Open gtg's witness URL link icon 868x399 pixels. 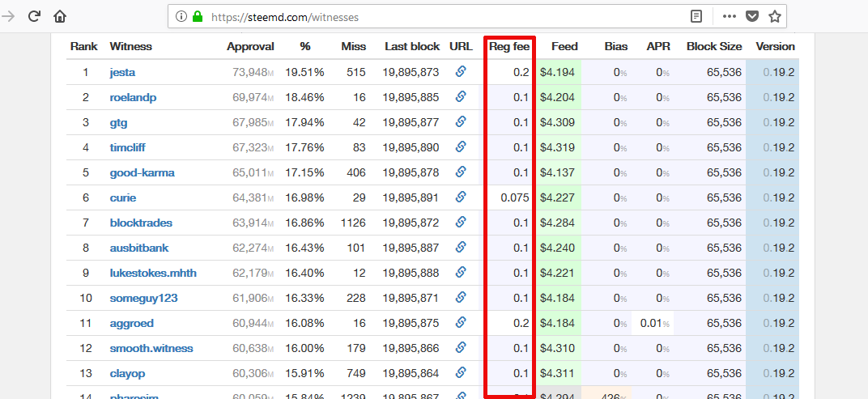[x=461, y=121]
